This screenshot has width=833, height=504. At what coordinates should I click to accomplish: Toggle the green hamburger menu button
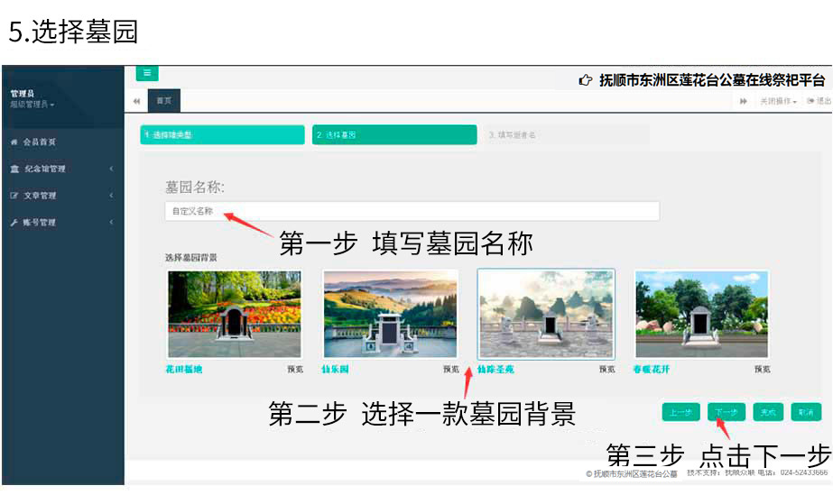(x=147, y=73)
